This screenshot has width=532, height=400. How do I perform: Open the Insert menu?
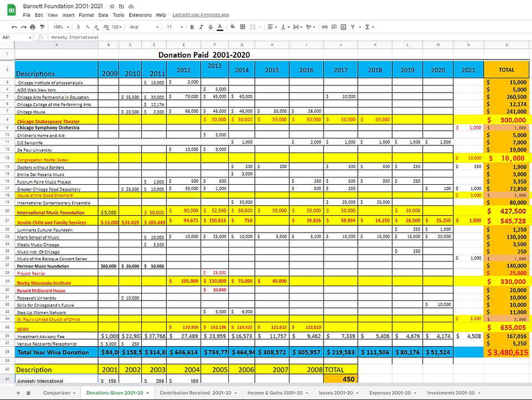[68, 15]
